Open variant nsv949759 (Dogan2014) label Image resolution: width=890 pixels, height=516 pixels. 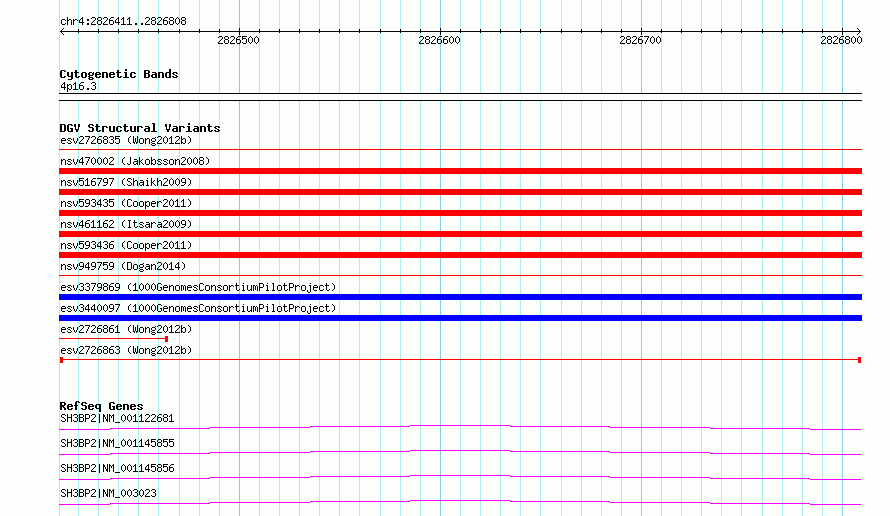click(123, 266)
